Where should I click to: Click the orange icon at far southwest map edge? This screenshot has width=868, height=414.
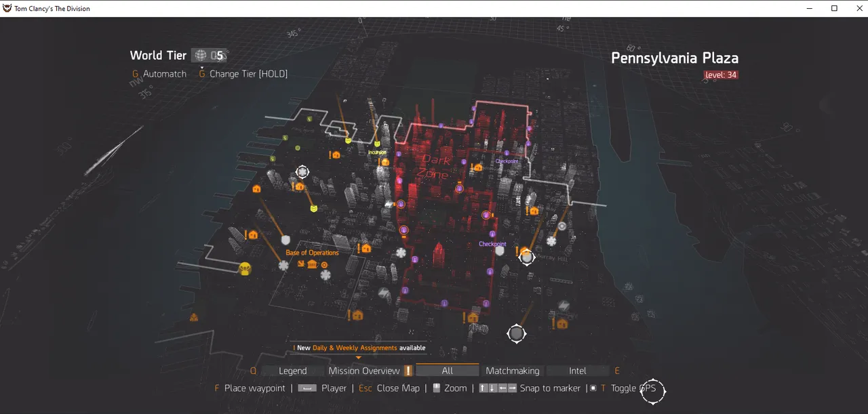194,317
